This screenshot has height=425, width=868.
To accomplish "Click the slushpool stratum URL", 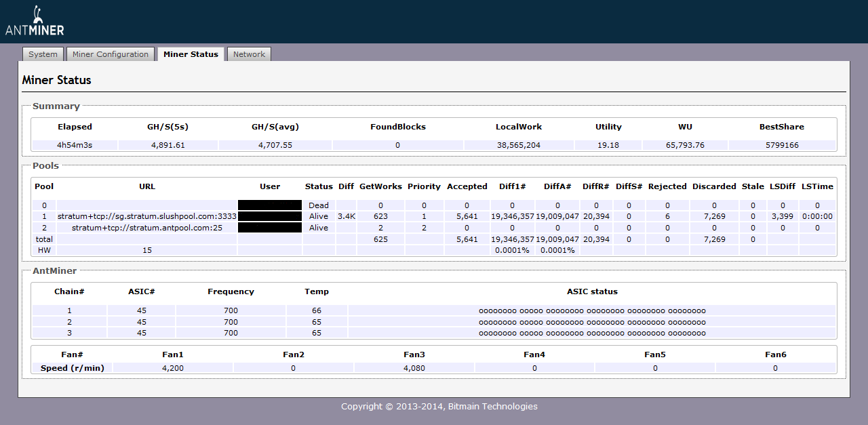I will click(x=147, y=216).
